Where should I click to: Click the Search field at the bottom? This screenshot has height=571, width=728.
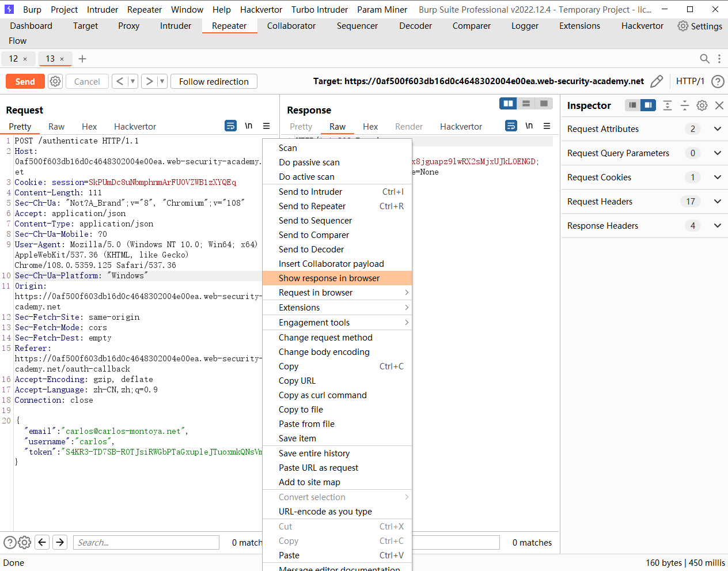[x=146, y=542]
